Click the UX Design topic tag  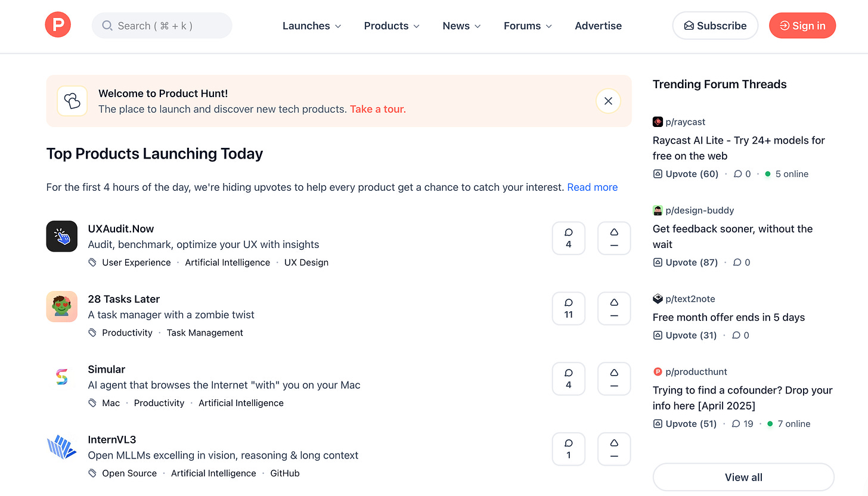tap(306, 262)
